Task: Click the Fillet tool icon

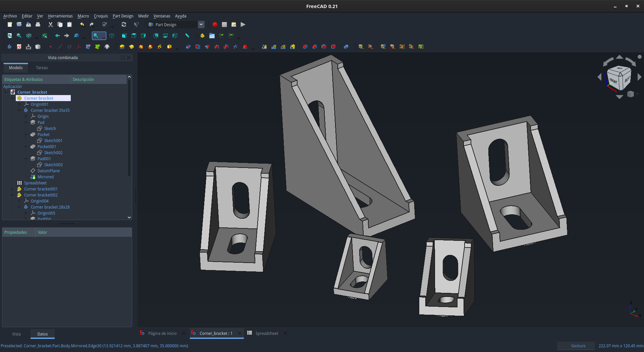Action: click(305, 47)
